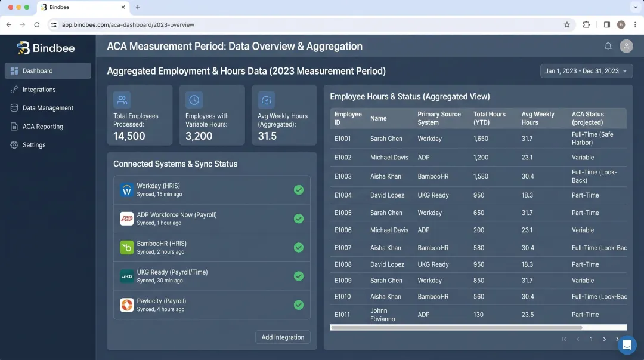Image resolution: width=644 pixels, height=360 pixels.
Task: Click ADP Workforce Now sync checkmark
Action: 299,219
